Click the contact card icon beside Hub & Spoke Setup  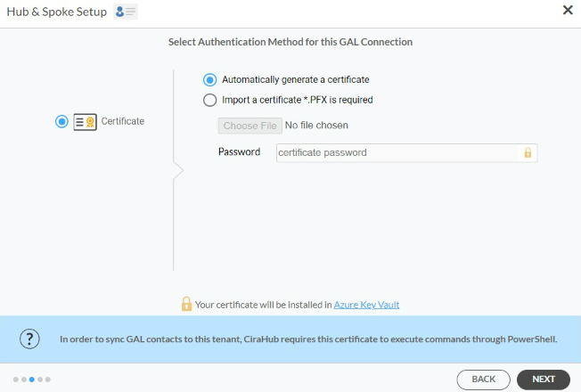coord(126,12)
